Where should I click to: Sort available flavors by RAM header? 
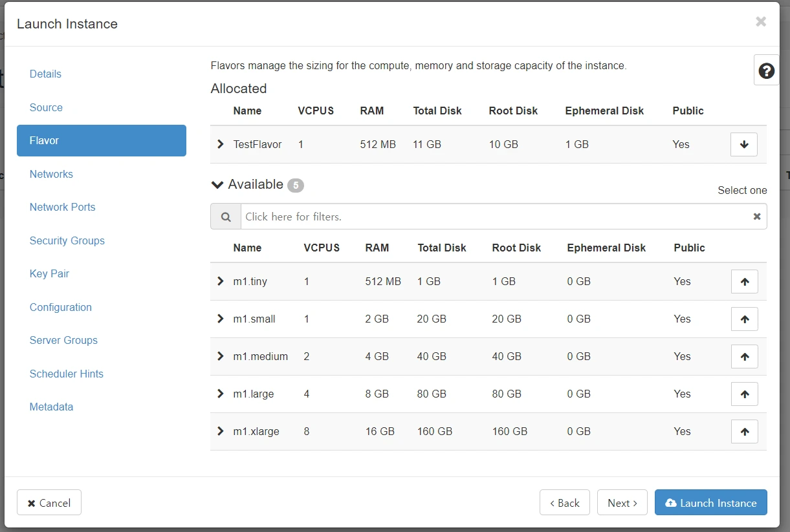pyautogui.click(x=377, y=248)
